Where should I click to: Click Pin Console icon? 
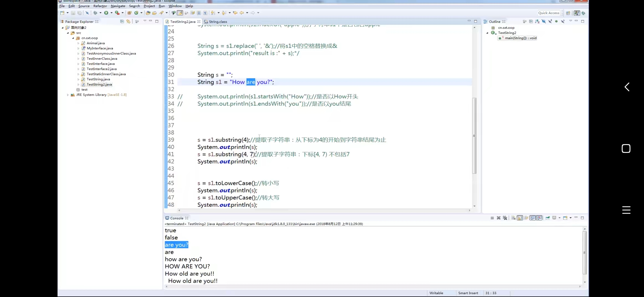[548, 218]
